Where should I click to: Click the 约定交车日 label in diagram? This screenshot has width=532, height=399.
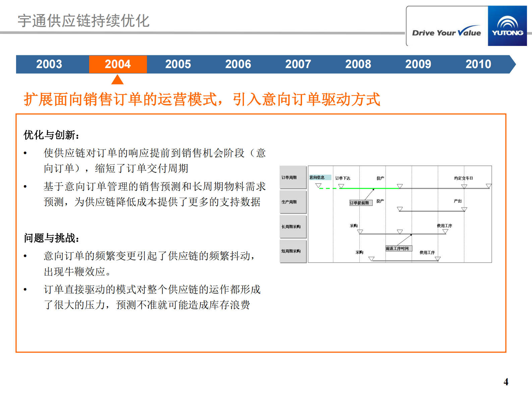click(463, 178)
